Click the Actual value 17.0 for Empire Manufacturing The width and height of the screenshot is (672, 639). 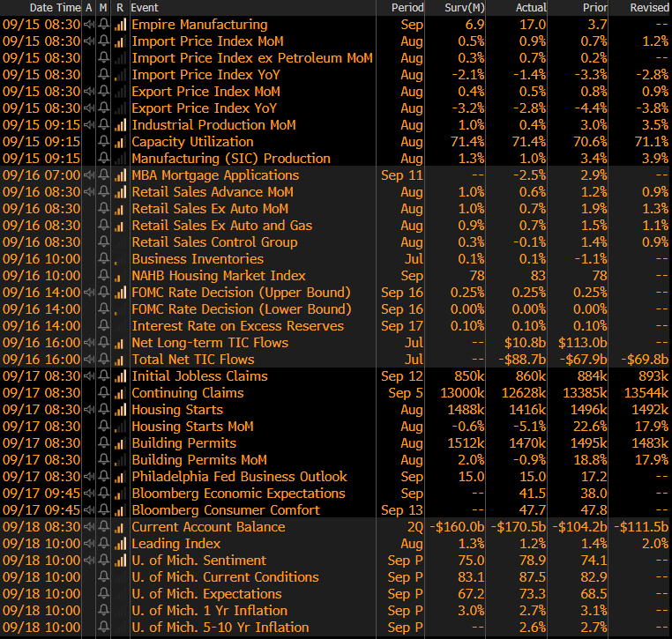[533, 25]
